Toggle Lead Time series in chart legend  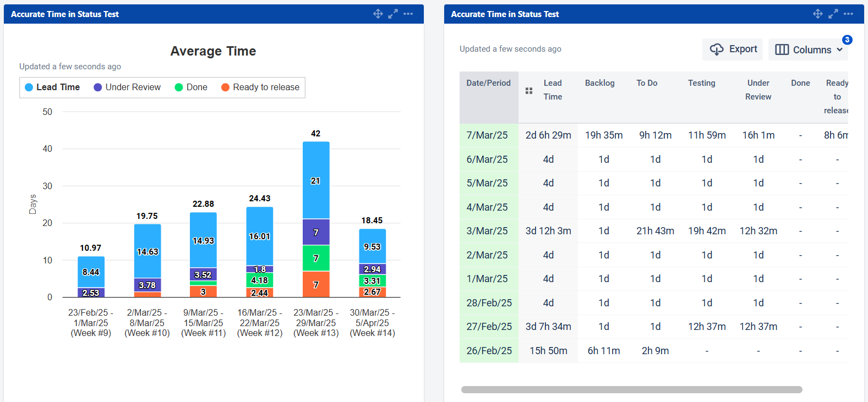click(52, 87)
